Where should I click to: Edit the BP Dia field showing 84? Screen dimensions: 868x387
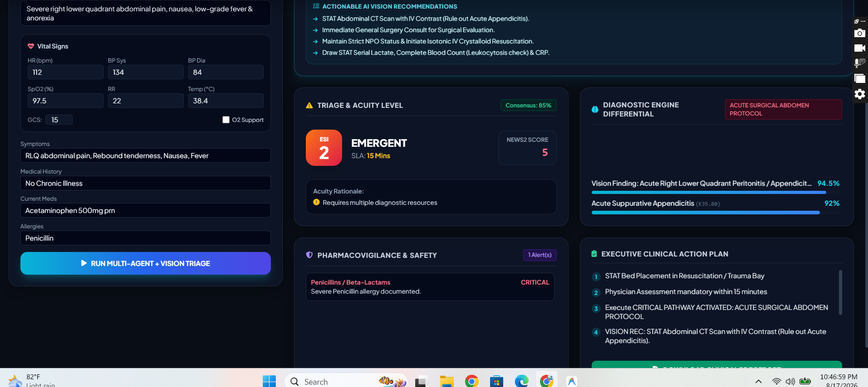tap(226, 72)
